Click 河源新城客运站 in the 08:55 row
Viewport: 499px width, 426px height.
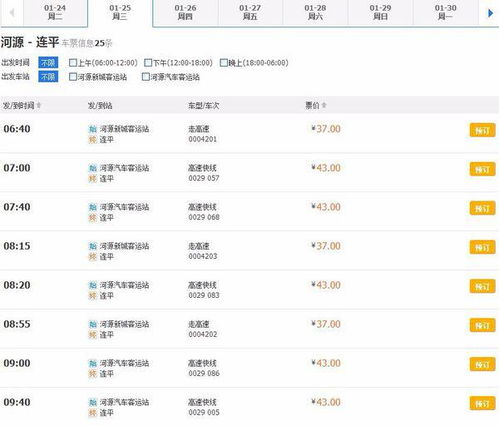pyautogui.click(x=124, y=324)
